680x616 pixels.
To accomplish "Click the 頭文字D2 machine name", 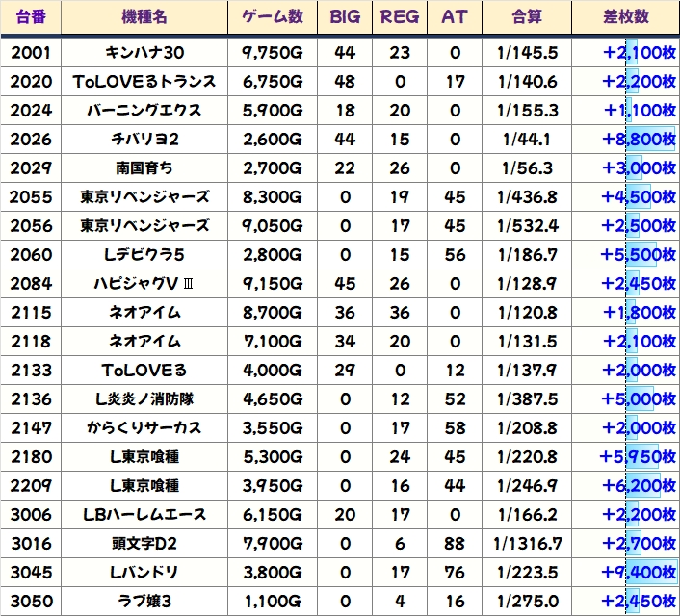I will point(144,543).
